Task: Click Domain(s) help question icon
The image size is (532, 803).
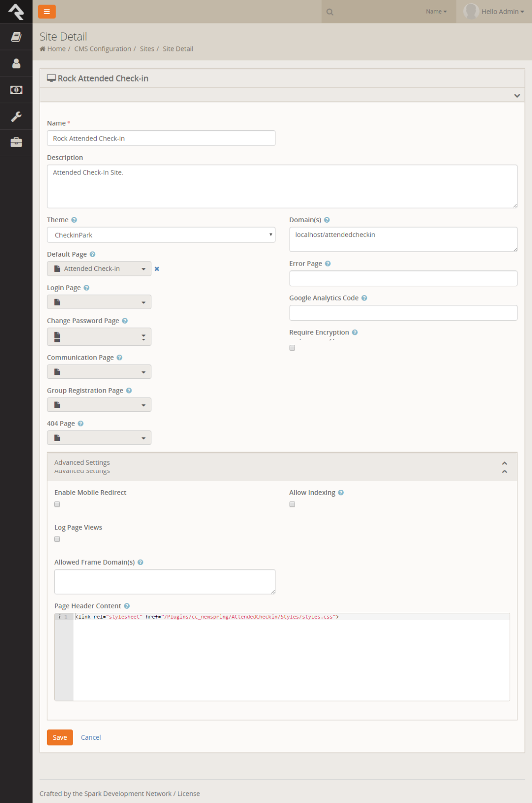Action: coord(327,220)
